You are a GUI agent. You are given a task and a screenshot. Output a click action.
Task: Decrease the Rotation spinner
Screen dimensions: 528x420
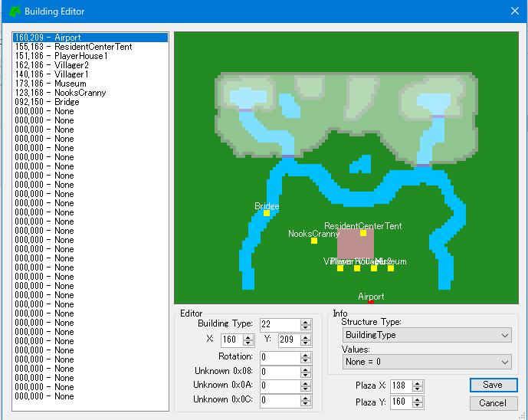(x=306, y=360)
